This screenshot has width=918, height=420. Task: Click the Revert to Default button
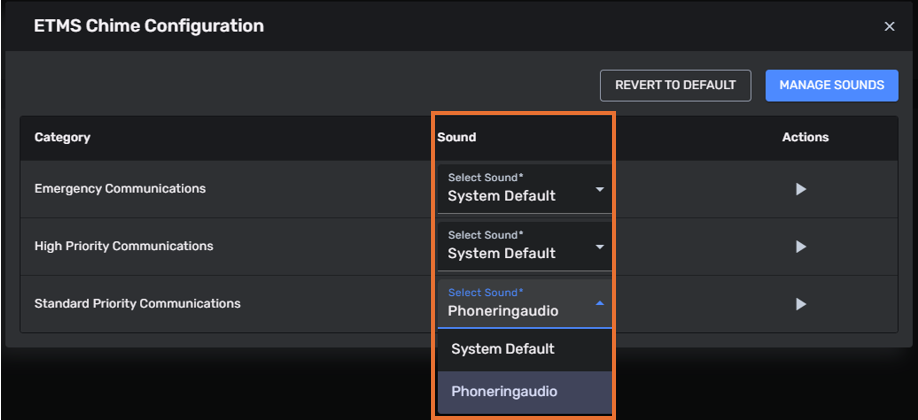675,85
